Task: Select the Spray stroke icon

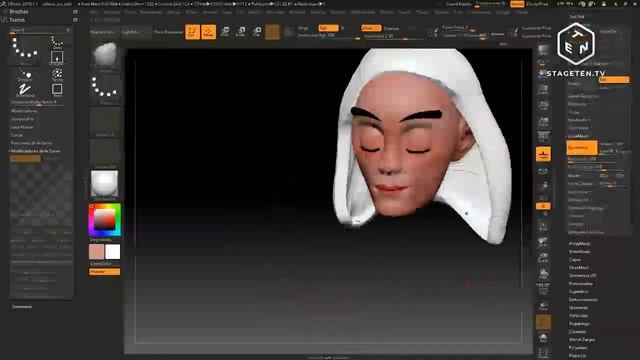Action: coord(57,74)
